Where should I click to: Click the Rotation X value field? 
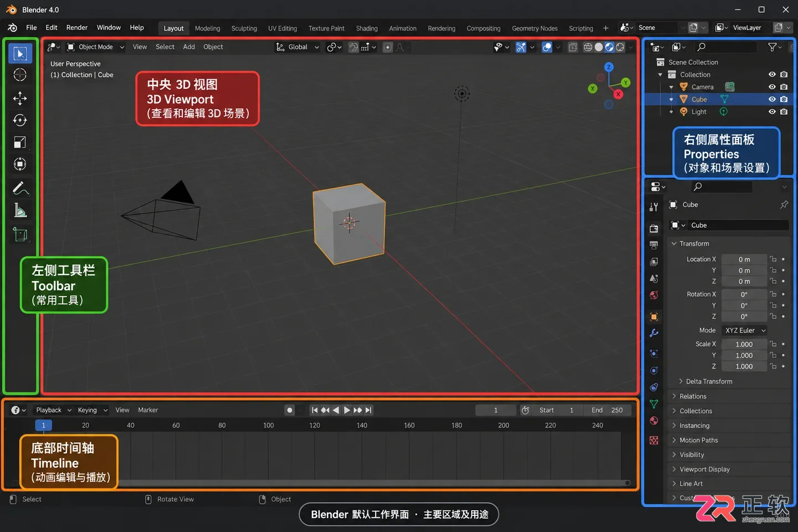(744, 294)
